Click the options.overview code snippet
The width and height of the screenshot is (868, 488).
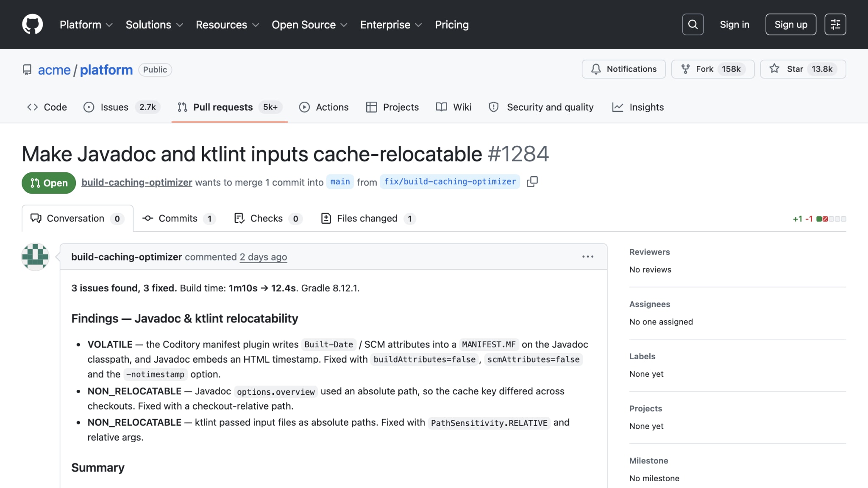tap(275, 392)
